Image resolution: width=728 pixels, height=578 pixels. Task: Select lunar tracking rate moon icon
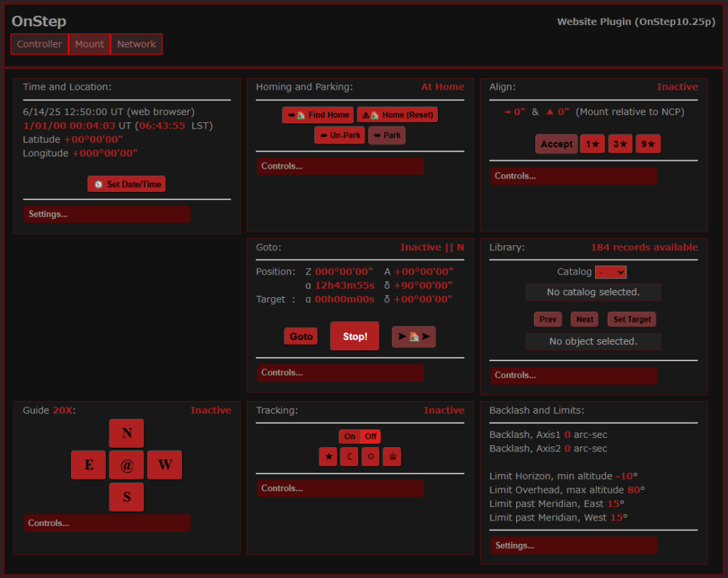coord(349,457)
